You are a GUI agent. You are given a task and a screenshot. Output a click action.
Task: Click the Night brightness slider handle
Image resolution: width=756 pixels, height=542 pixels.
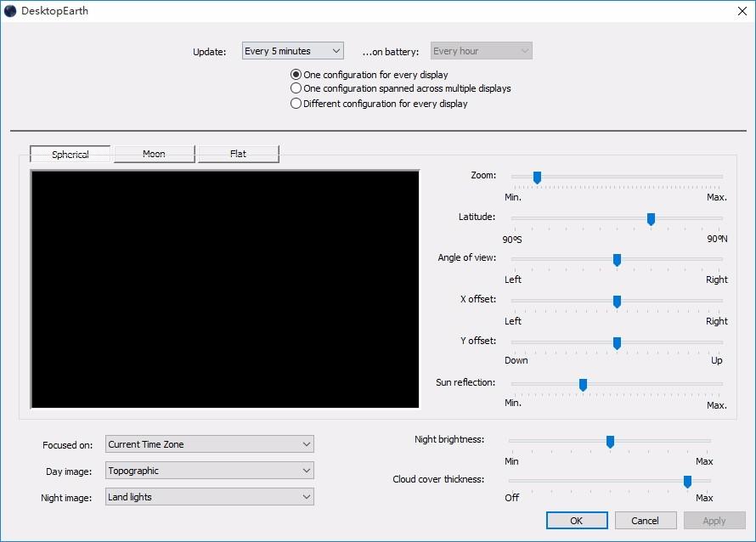click(x=610, y=441)
